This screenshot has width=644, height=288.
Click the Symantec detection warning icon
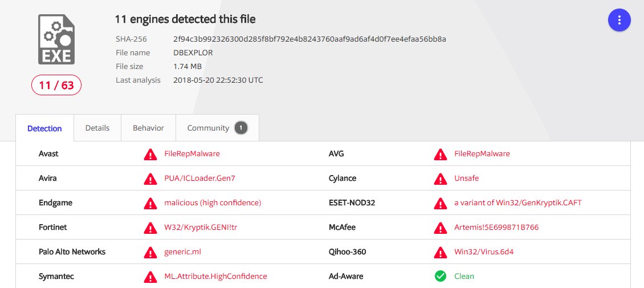[150, 276]
